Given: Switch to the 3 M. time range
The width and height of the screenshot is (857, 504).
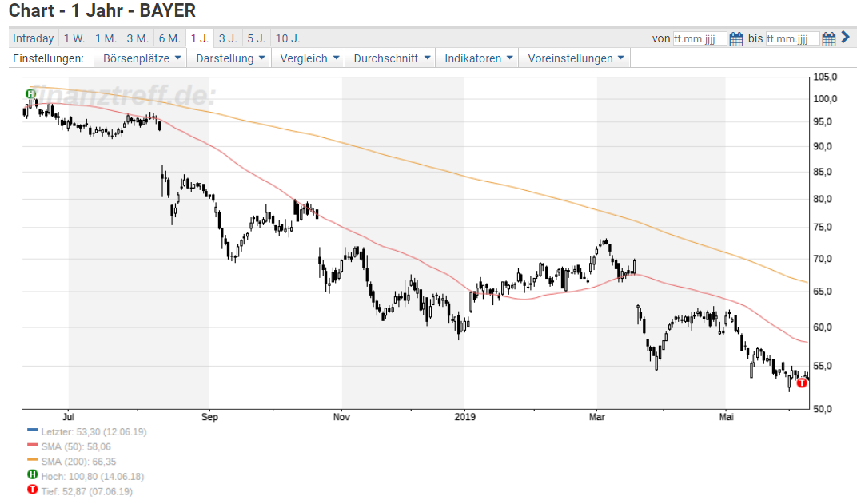Looking at the screenshot, I should 138,38.
